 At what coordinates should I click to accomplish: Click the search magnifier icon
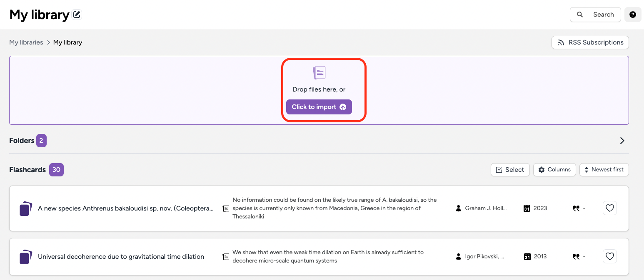(x=580, y=15)
